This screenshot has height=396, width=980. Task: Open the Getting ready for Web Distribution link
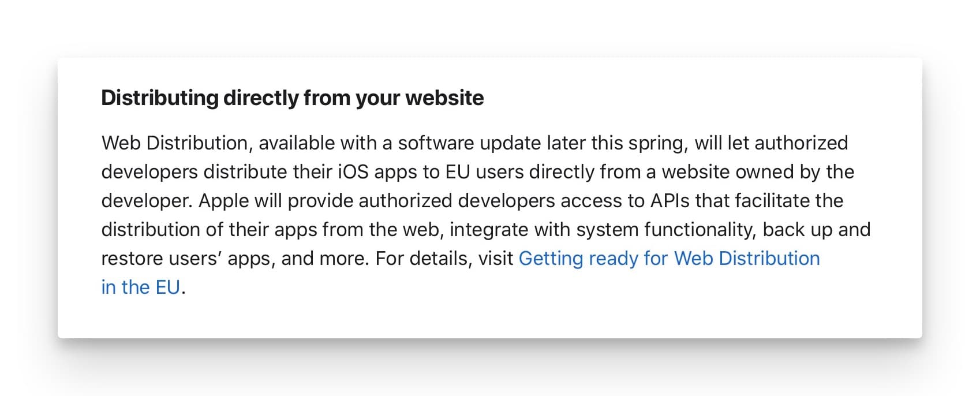coord(669,259)
